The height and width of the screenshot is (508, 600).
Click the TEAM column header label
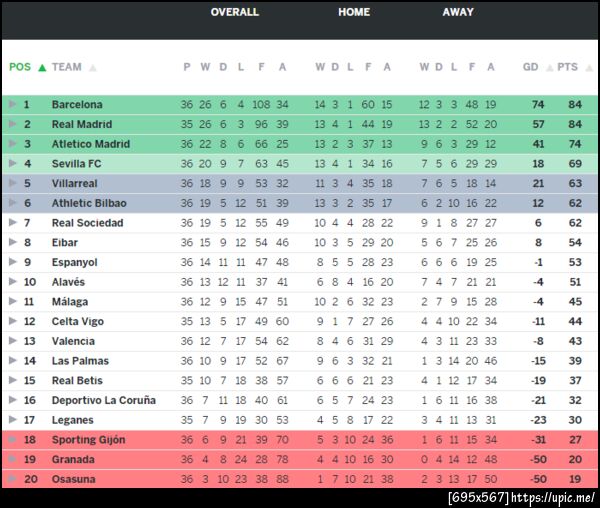67,68
